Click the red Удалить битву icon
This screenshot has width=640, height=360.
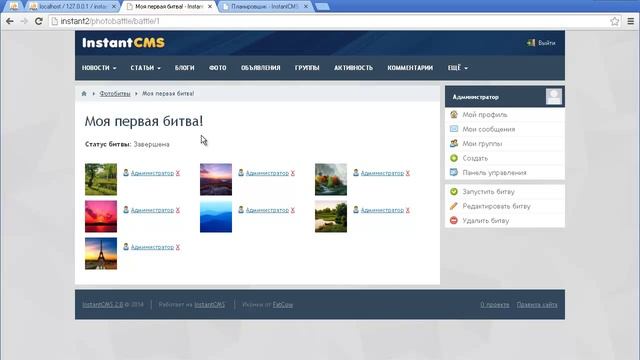pyautogui.click(x=453, y=220)
